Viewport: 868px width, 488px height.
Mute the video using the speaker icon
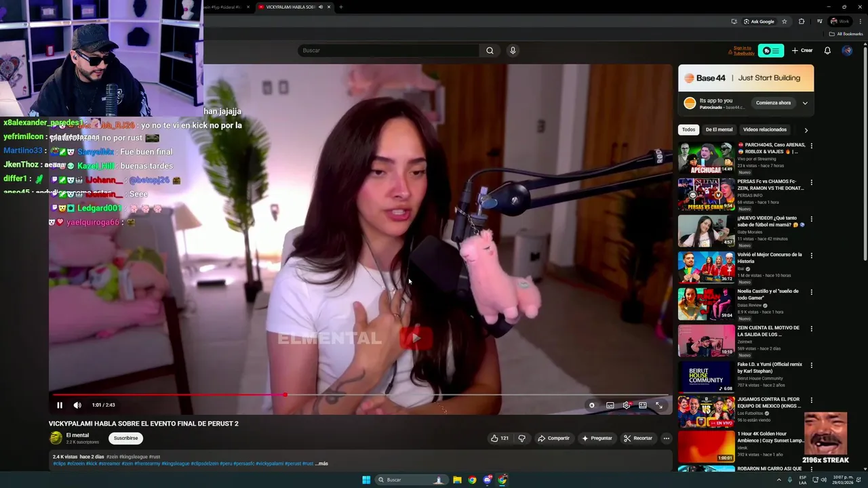point(77,405)
